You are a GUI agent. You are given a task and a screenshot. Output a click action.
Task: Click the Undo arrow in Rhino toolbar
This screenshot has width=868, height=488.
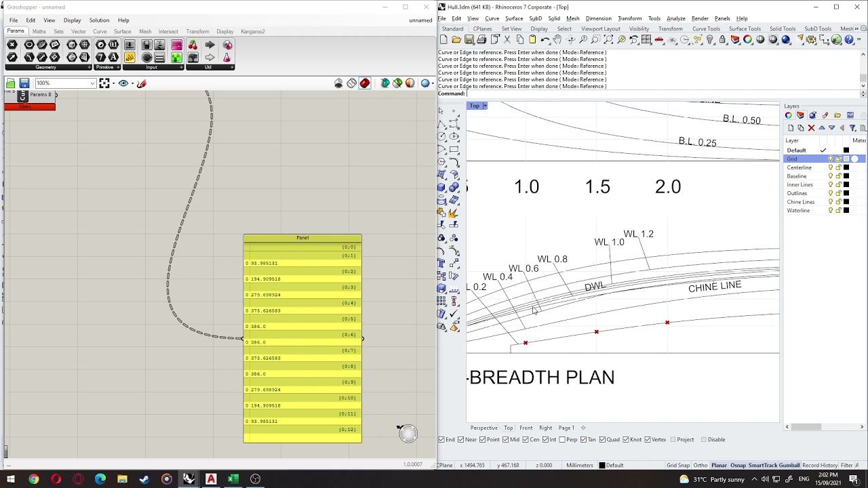(545, 40)
